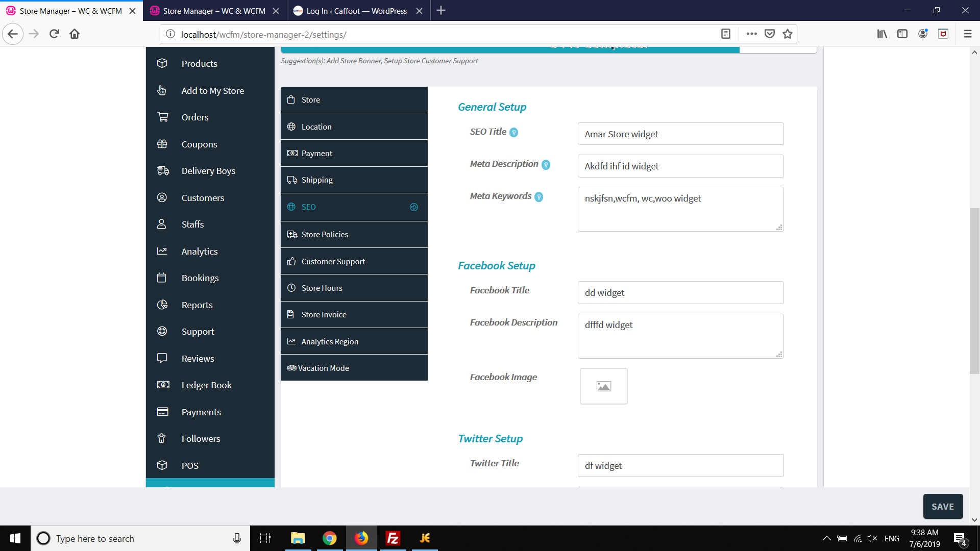Switch to the second Store Manager browser tab

[x=215, y=11]
